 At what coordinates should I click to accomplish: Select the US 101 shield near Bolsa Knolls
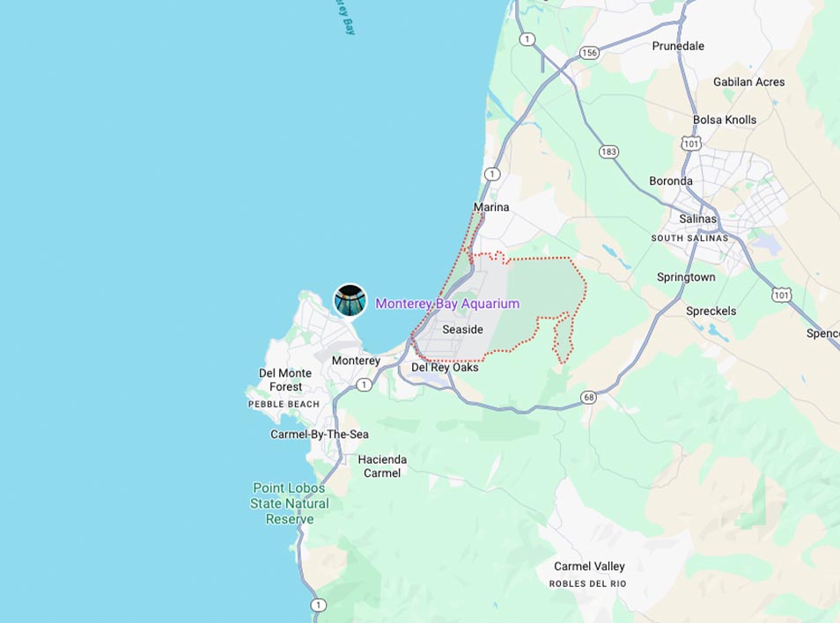pyautogui.click(x=691, y=143)
